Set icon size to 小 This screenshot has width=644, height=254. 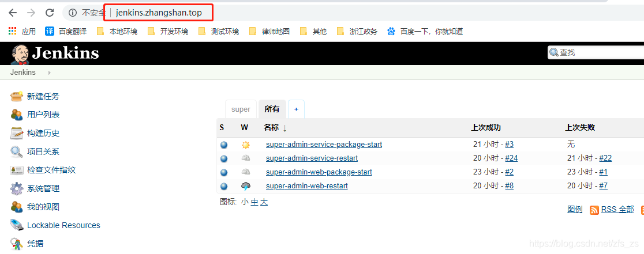pos(245,202)
